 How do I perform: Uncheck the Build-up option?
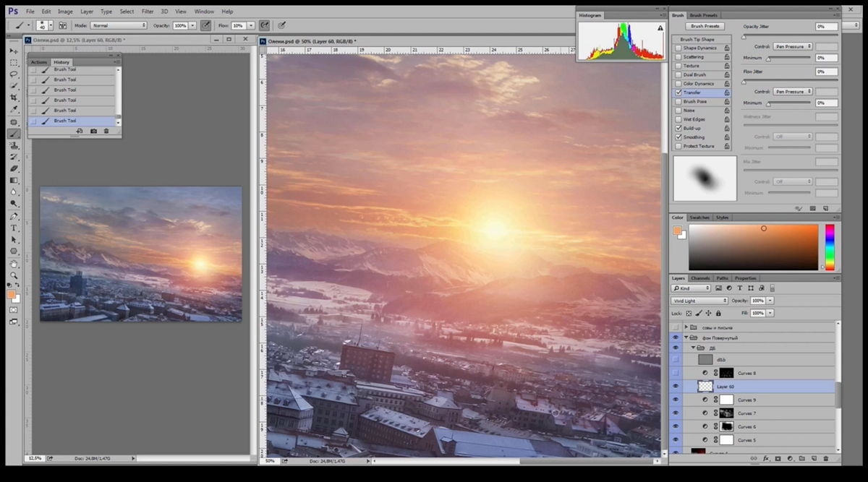678,128
